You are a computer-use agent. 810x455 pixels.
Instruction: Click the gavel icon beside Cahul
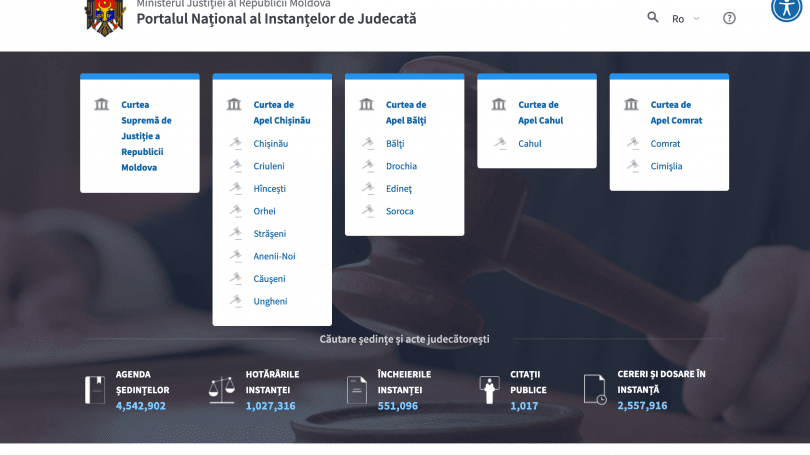tap(500, 143)
